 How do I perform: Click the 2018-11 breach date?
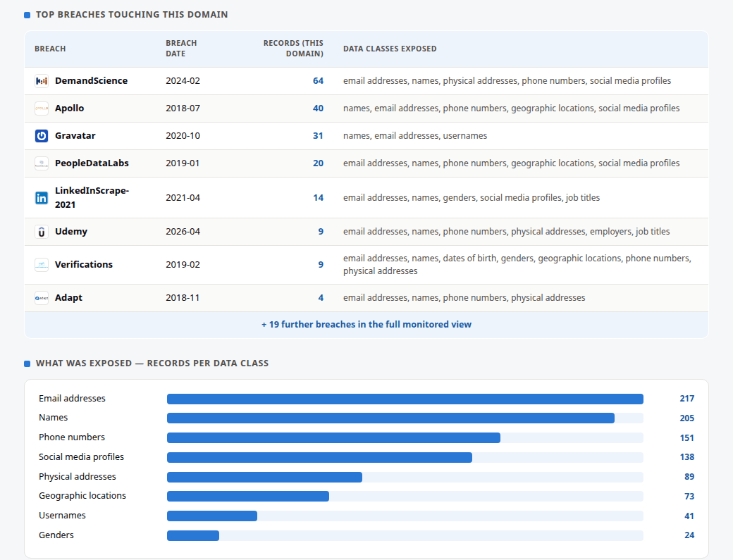click(x=183, y=297)
